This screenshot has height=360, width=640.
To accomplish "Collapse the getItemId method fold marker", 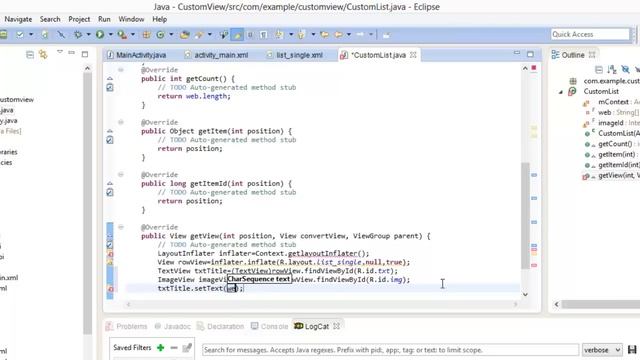I will (121, 175).
